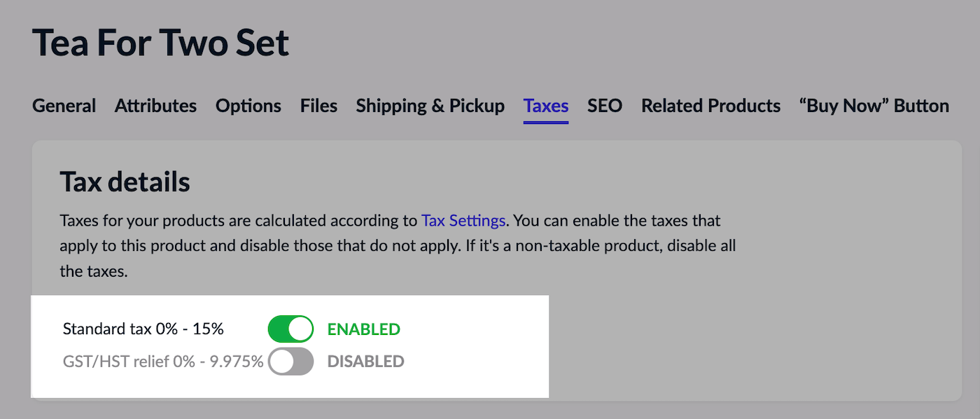Select the "Buy Now" Button tab
The height and width of the screenshot is (419, 980).
click(x=874, y=106)
